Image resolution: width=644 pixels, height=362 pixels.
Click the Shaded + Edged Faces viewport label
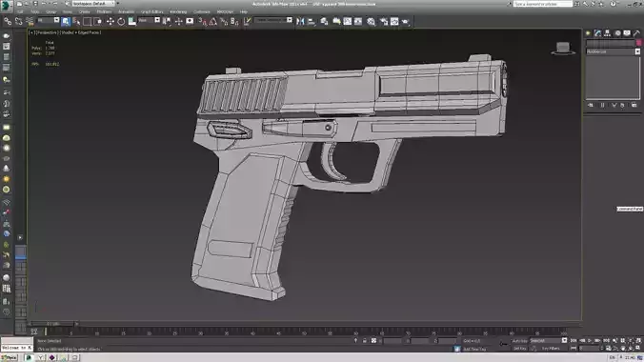click(x=80, y=32)
